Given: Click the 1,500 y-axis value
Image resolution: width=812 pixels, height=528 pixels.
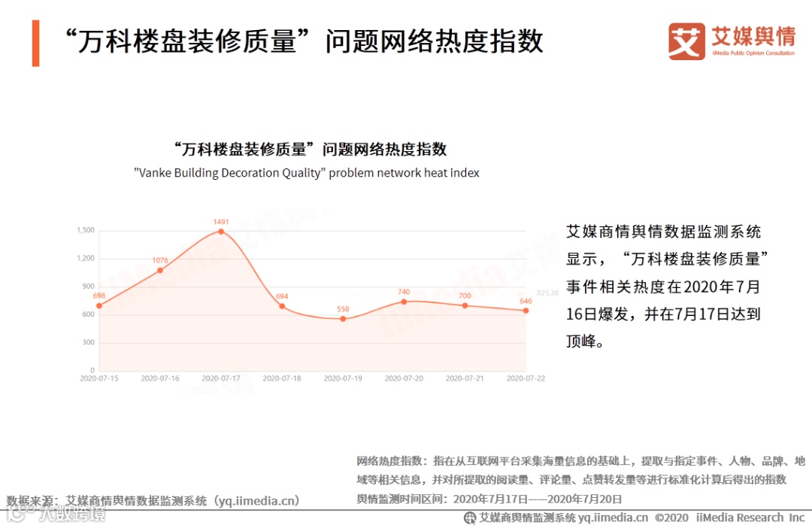Looking at the screenshot, I should tap(86, 230).
